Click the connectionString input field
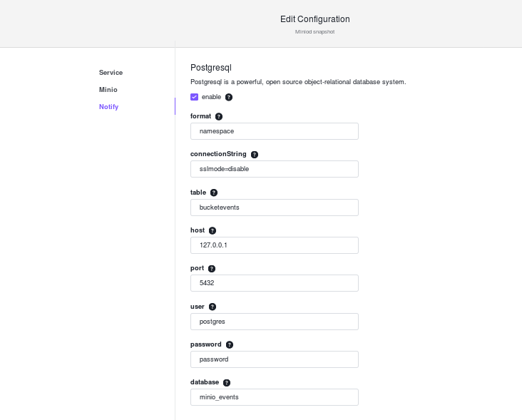 point(275,169)
